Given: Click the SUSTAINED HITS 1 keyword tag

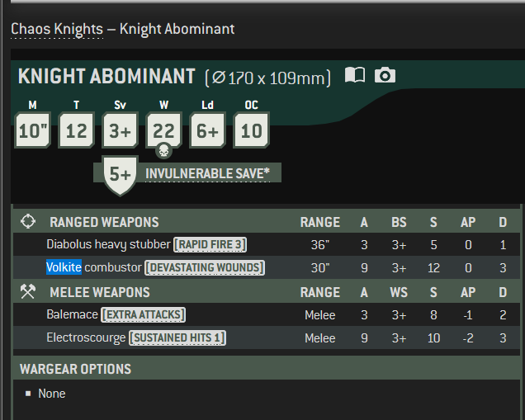Looking at the screenshot, I should (x=177, y=338).
